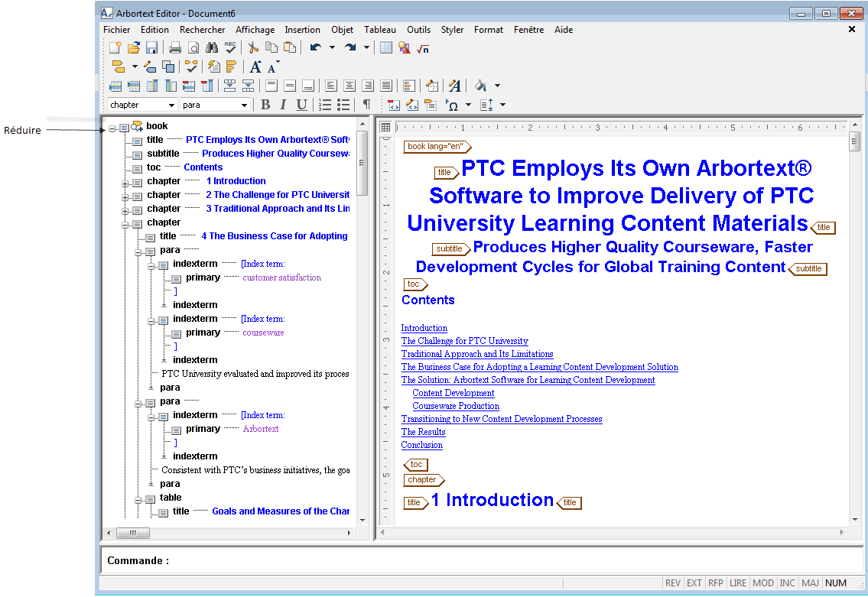The width and height of the screenshot is (868, 597).
Task: Open the Insertion menu
Action: [x=302, y=30]
